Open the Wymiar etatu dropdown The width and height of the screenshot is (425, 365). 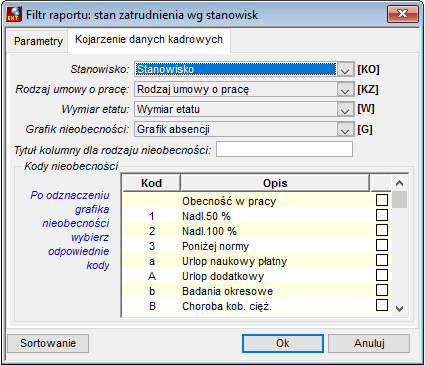pyautogui.click(x=345, y=109)
